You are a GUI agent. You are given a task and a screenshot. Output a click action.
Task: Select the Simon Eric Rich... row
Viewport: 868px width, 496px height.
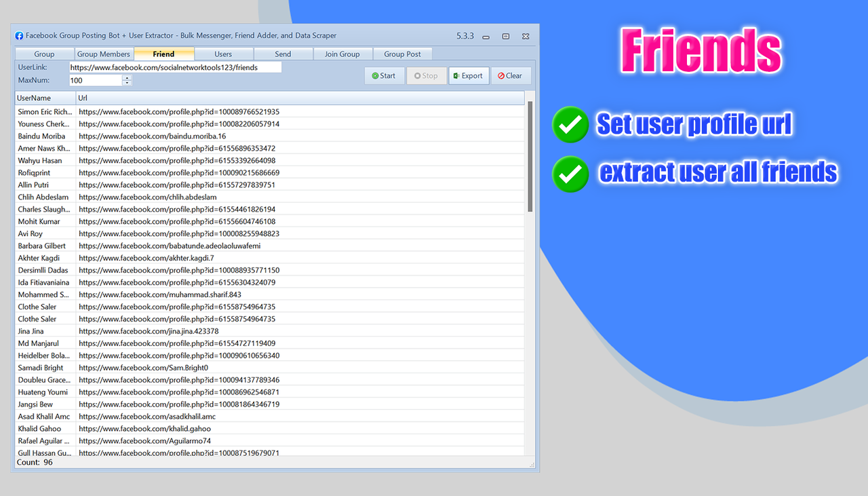[269, 112]
